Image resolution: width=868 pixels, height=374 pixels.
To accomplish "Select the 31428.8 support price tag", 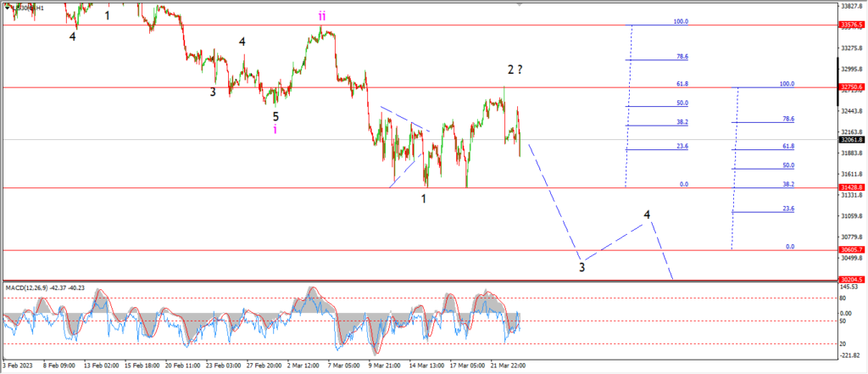I will coord(853,187).
